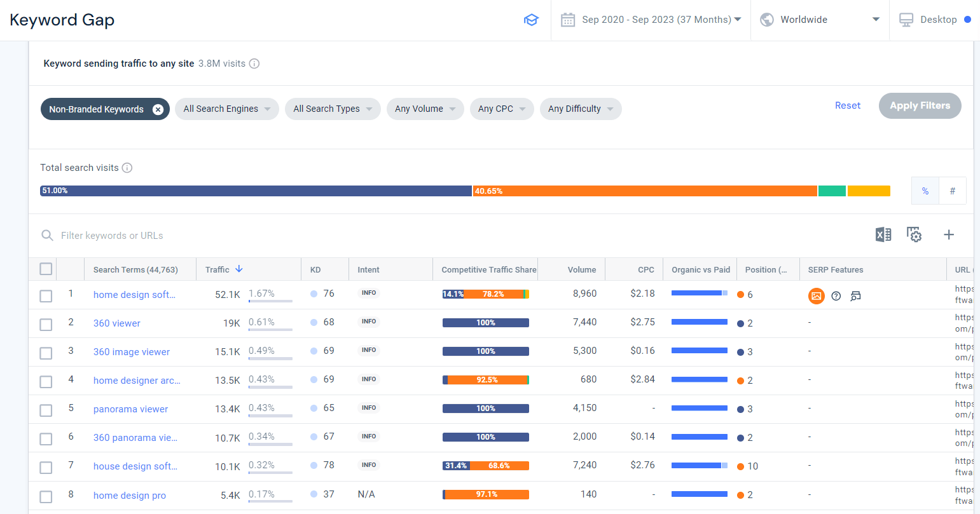Image resolution: width=980 pixels, height=514 pixels.
Task: Click the calendar icon for date range
Action: [x=568, y=20]
